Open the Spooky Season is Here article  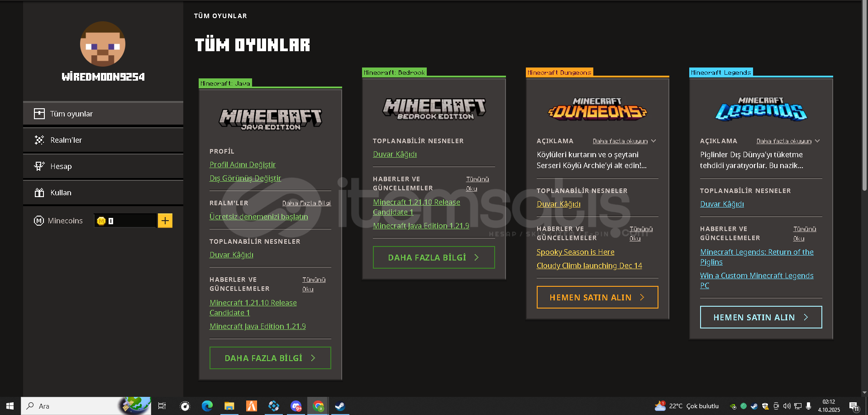click(575, 252)
